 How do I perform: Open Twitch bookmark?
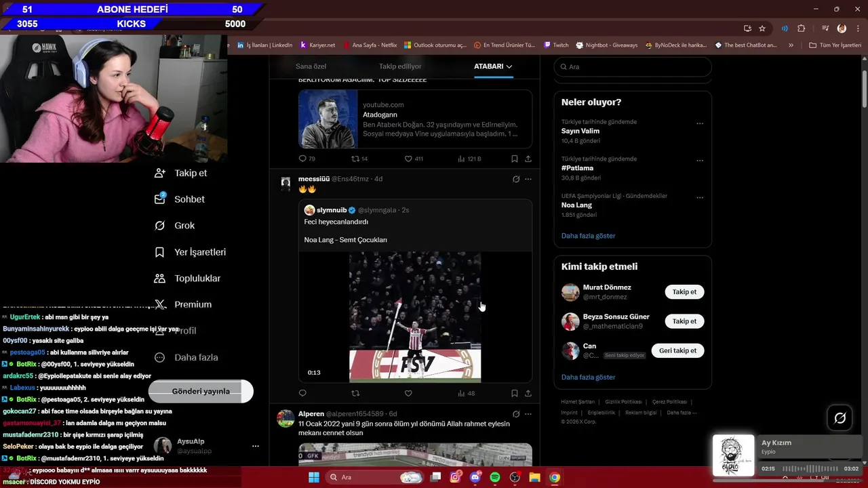[556, 45]
